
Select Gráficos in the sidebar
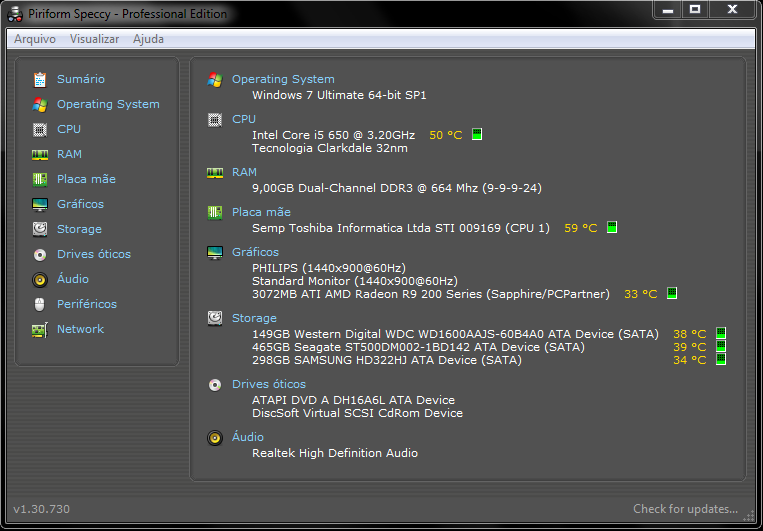click(x=80, y=204)
